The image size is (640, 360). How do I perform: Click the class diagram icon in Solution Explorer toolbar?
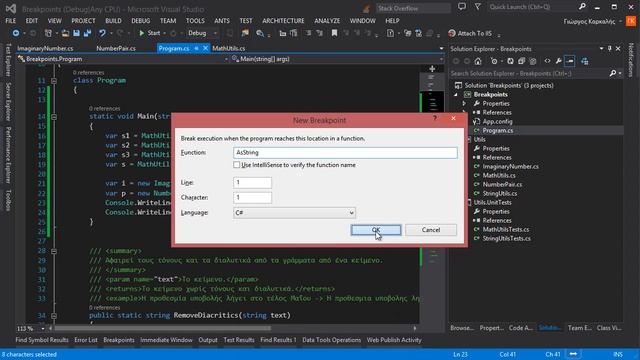[584, 61]
